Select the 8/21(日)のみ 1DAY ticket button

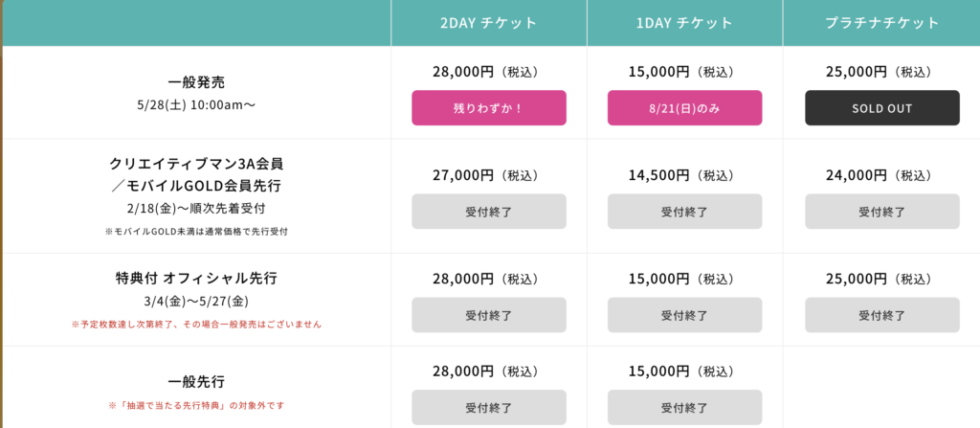(x=684, y=108)
